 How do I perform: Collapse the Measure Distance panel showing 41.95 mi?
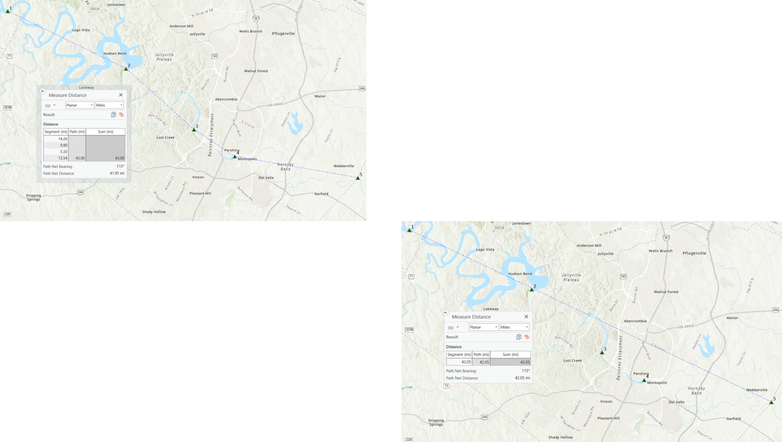(x=42, y=91)
